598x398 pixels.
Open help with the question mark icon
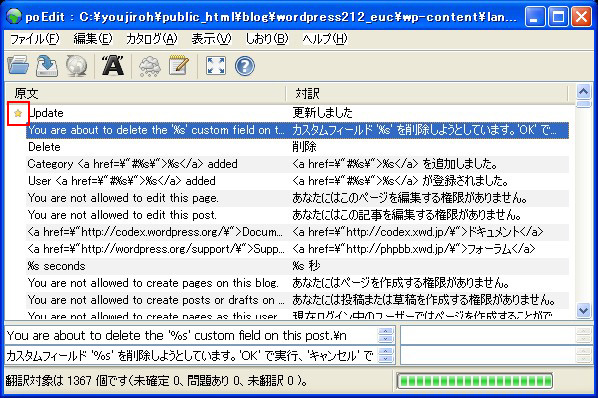244,66
